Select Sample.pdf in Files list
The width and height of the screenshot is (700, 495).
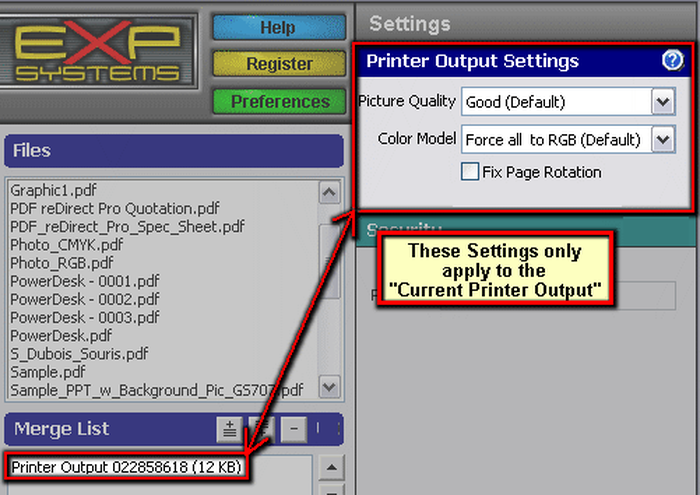[x=48, y=372]
